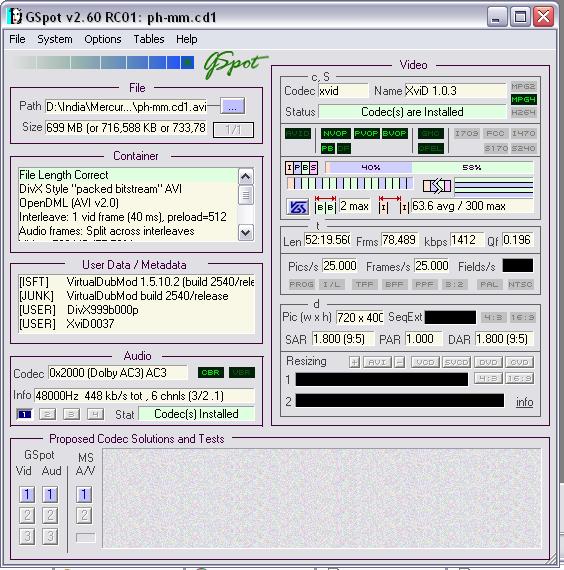
Task: Click the S240 indicator
Action: pos(523,148)
